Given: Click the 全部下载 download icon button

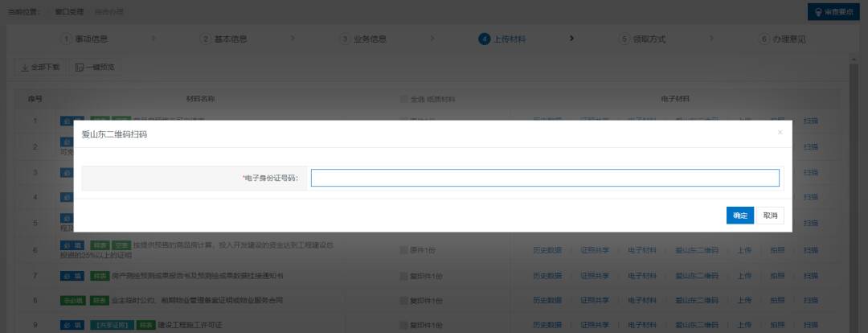Looking at the screenshot, I should coord(40,68).
